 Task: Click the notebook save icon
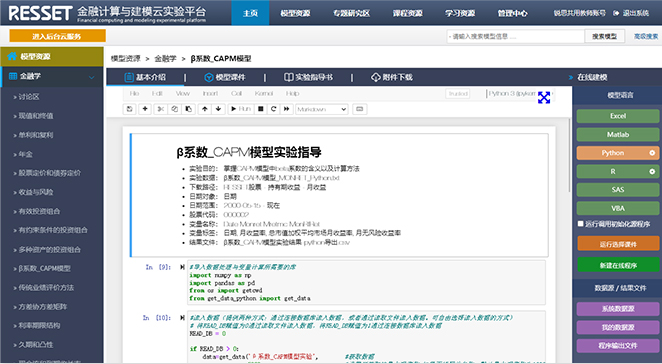click(130, 109)
